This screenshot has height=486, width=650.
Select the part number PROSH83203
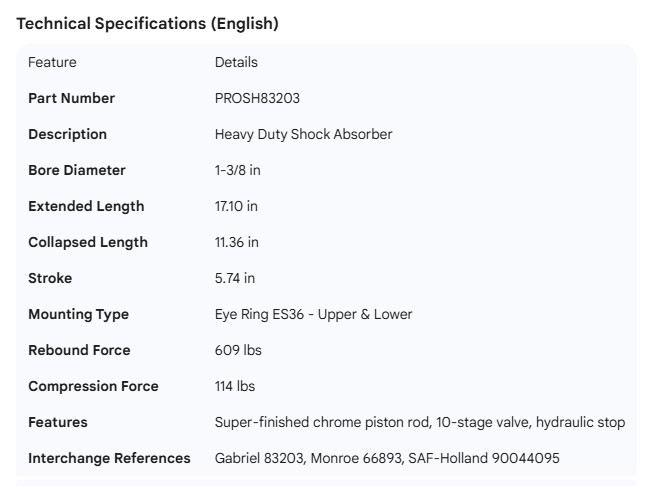click(257, 98)
